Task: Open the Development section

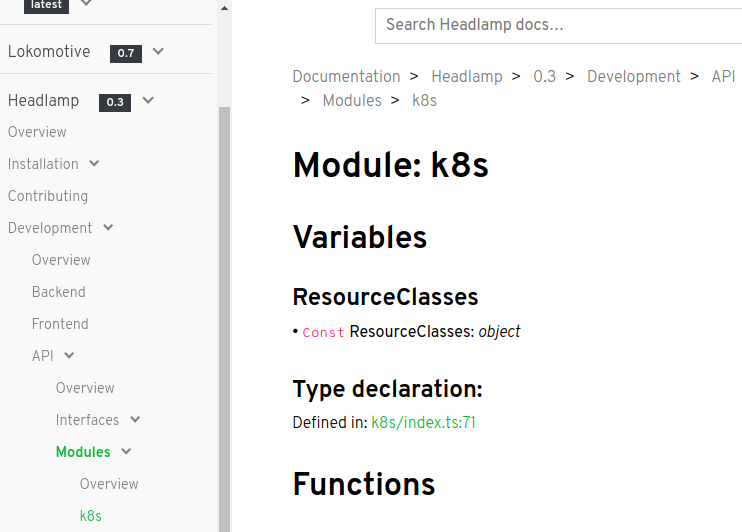Action: click(x=50, y=228)
